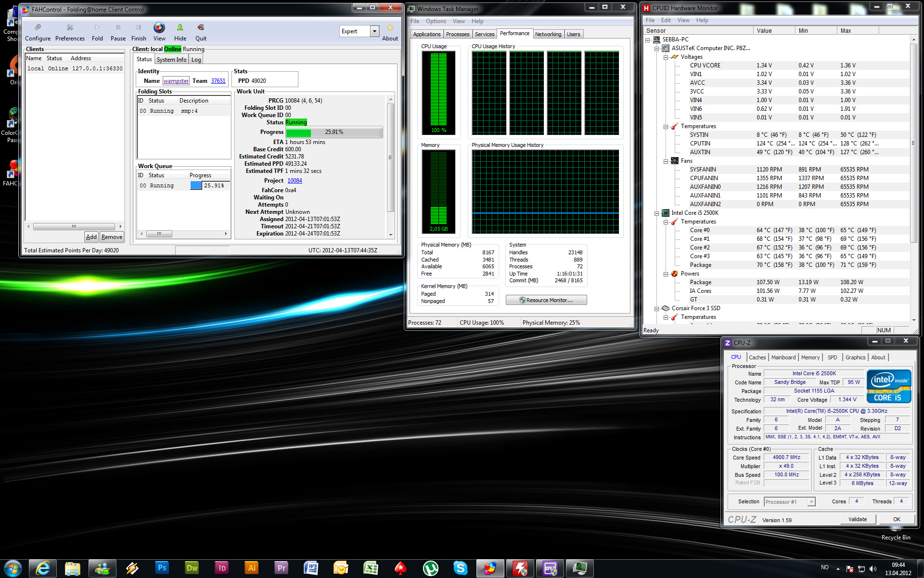Open Dreamweaver from the taskbar
Screen dimensions: 924x578
pyautogui.click(x=192, y=568)
